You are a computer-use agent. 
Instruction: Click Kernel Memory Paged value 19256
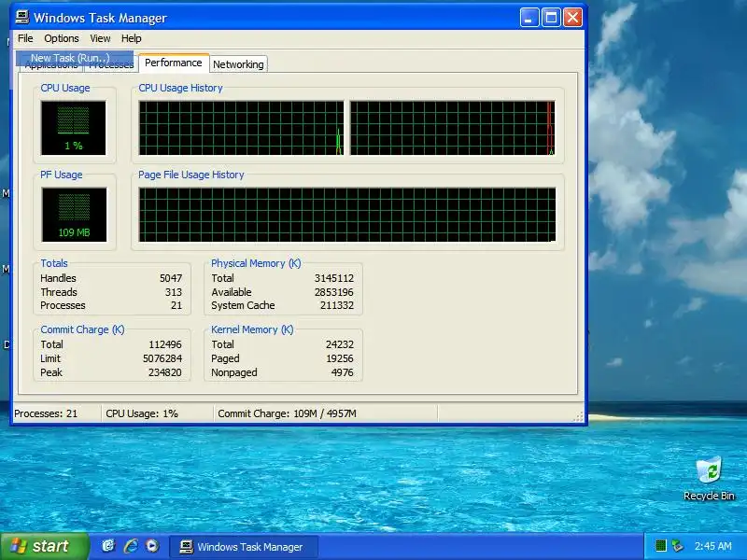[340, 358]
